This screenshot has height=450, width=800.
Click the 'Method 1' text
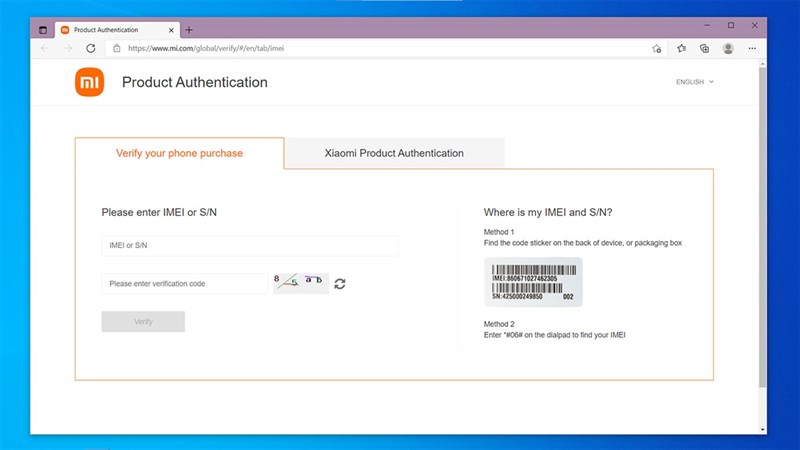click(498, 232)
